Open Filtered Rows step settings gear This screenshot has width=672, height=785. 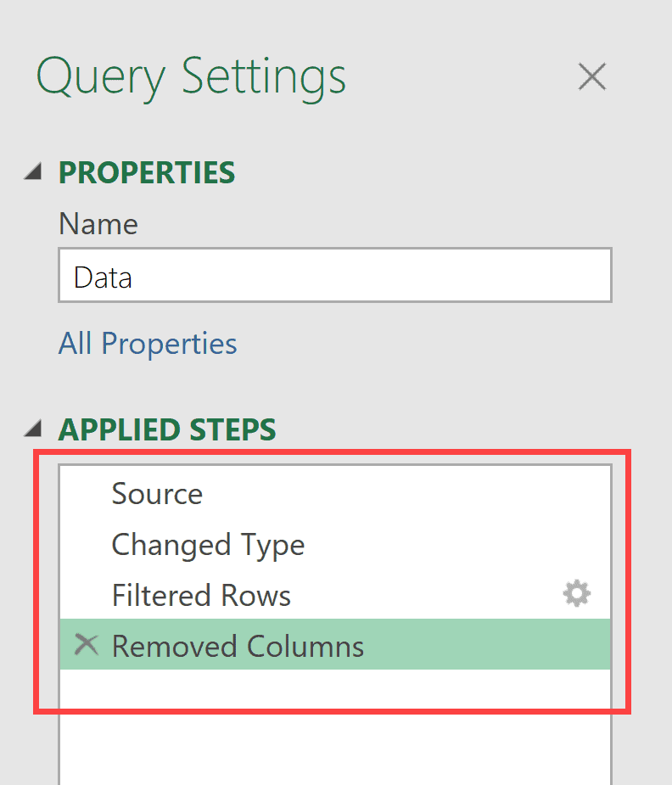click(576, 594)
